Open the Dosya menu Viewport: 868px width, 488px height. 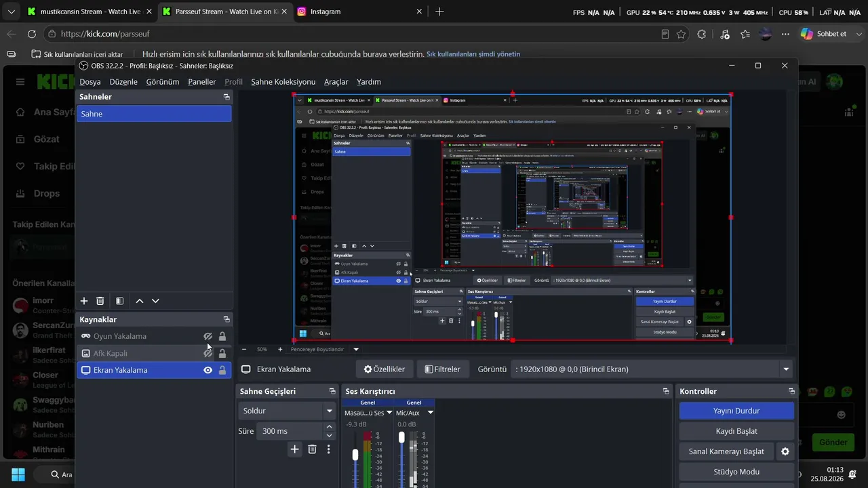[x=90, y=82]
